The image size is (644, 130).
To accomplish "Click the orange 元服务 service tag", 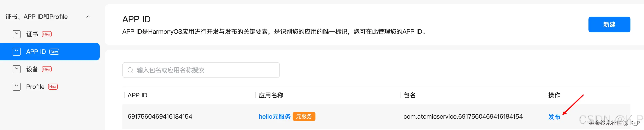I will [x=304, y=116].
